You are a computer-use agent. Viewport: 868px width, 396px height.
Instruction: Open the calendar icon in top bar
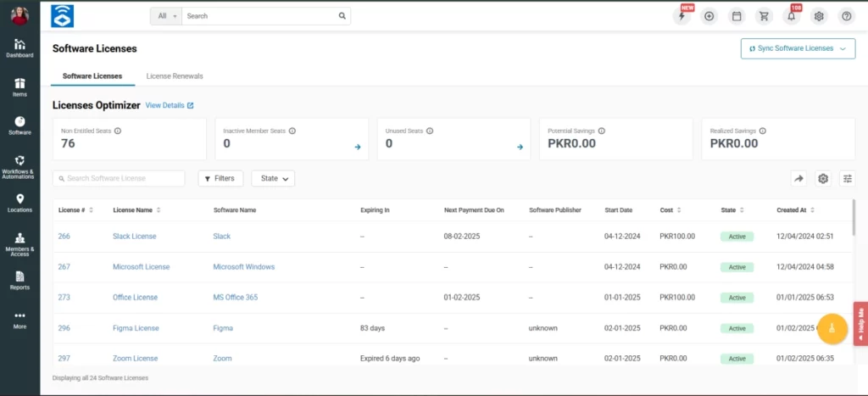tap(737, 16)
